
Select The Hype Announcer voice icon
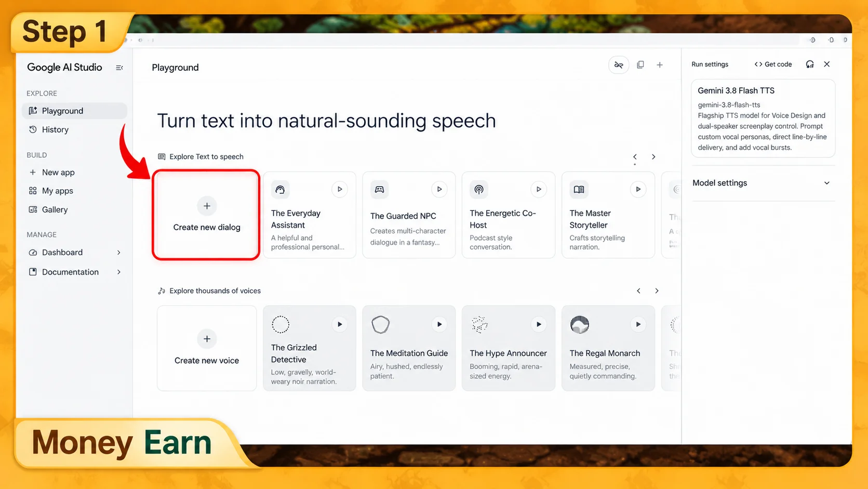[479, 324]
